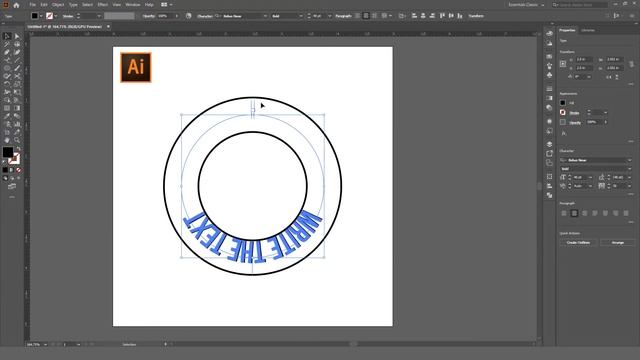The image size is (640, 360).
Task: Expand font family dropdown in Properties Character section
Action: [629, 160]
